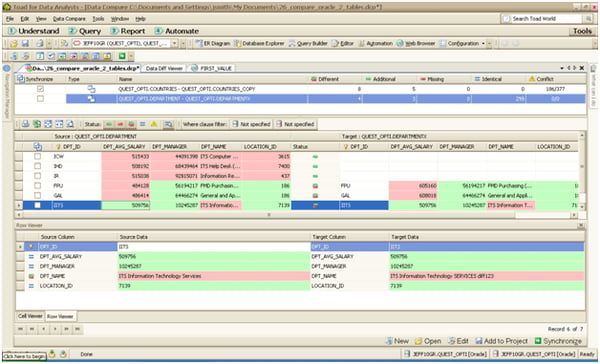Viewport: 600px width, 364px height.
Task: Click the Click here to begin button
Action: [24, 356]
